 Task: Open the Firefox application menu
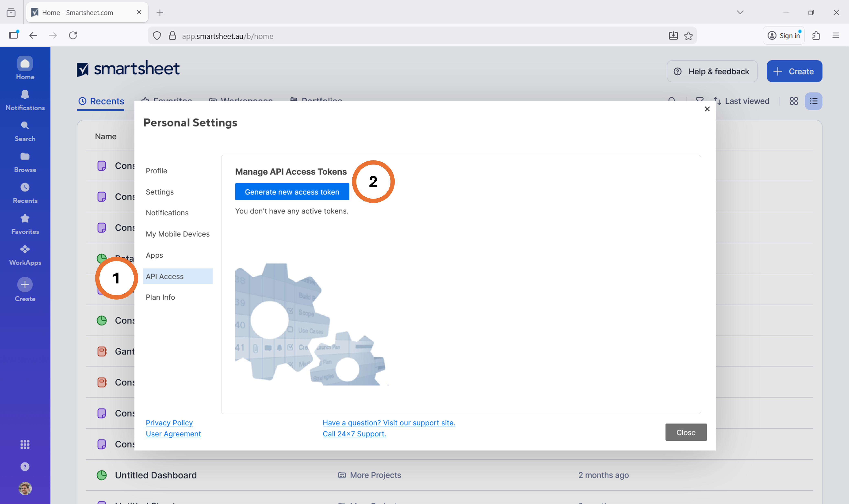[x=835, y=35]
